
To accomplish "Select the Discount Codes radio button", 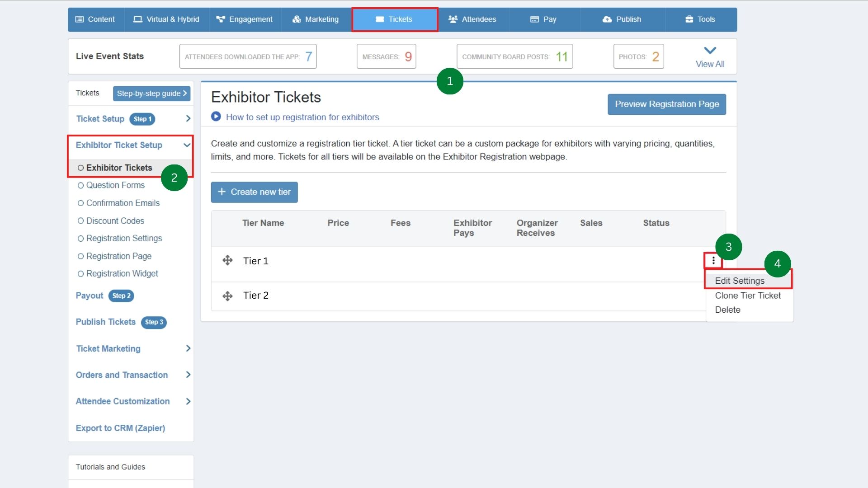I will point(81,221).
